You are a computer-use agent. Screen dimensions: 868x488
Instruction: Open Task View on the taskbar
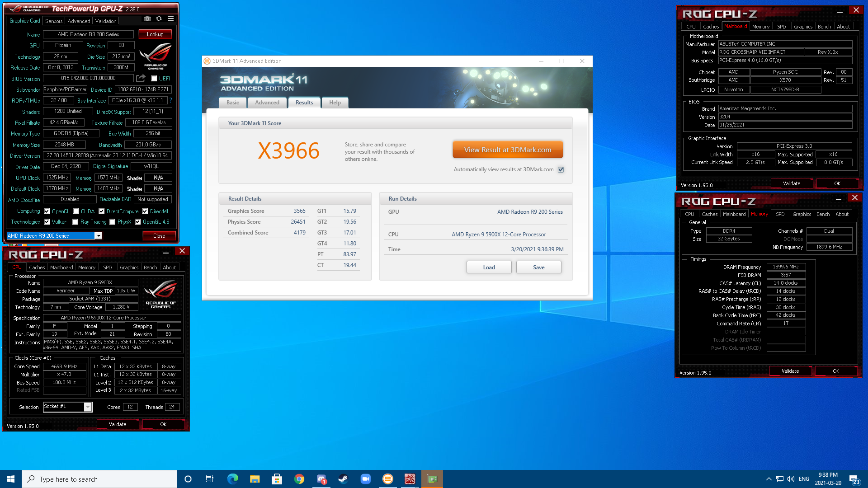(210, 479)
